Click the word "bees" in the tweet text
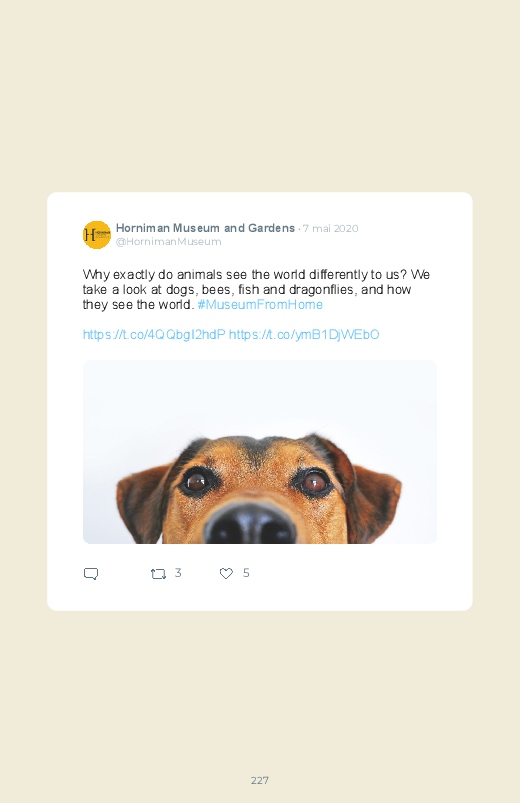520x803 pixels. coord(216,290)
